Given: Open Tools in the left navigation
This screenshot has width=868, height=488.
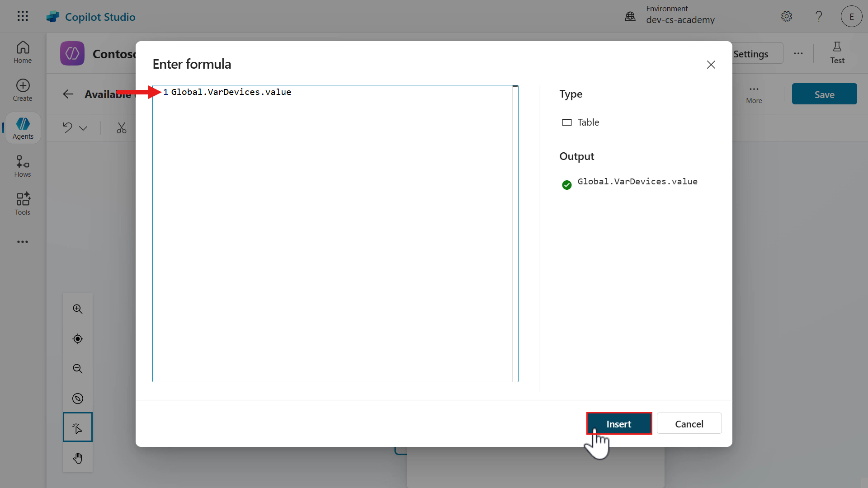Looking at the screenshot, I should click(x=23, y=204).
